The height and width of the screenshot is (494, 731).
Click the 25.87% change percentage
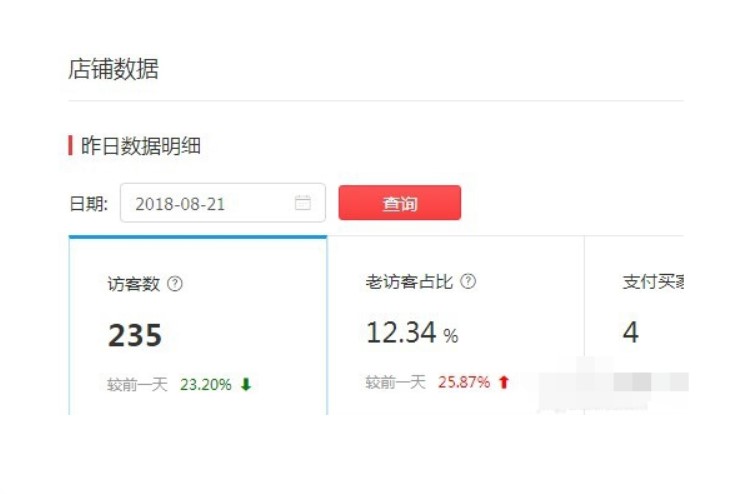(x=464, y=382)
